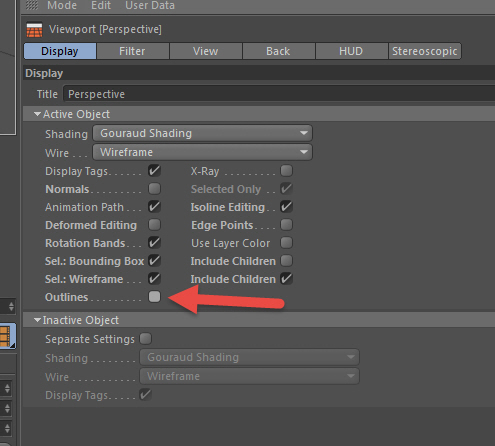Switch to the Back tab
Viewport: 495px width, 446px height.
(x=278, y=51)
